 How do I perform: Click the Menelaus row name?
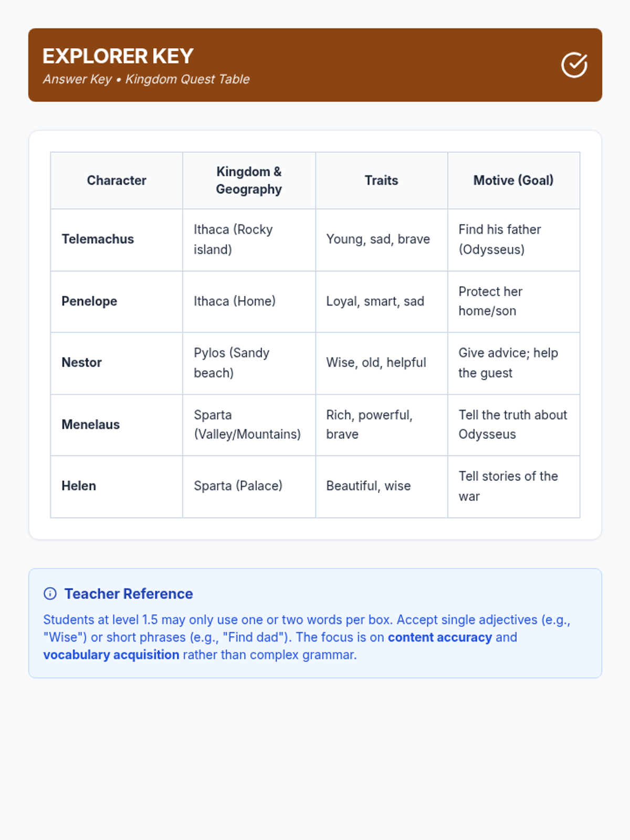pos(90,425)
